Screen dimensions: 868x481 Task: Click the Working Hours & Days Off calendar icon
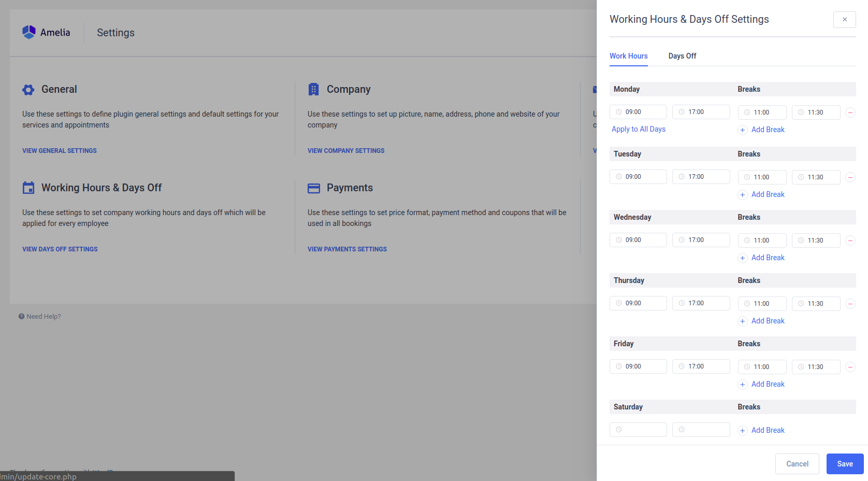pos(28,188)
